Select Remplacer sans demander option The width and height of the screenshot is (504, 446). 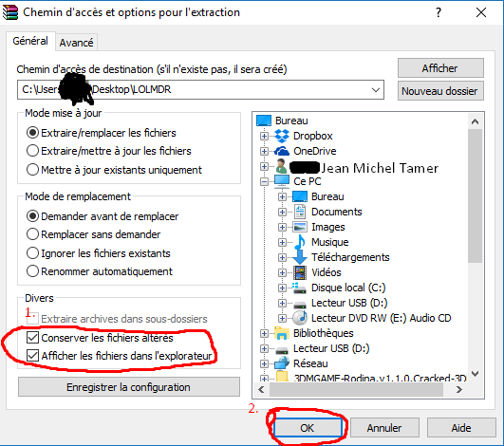click(33, 234)
